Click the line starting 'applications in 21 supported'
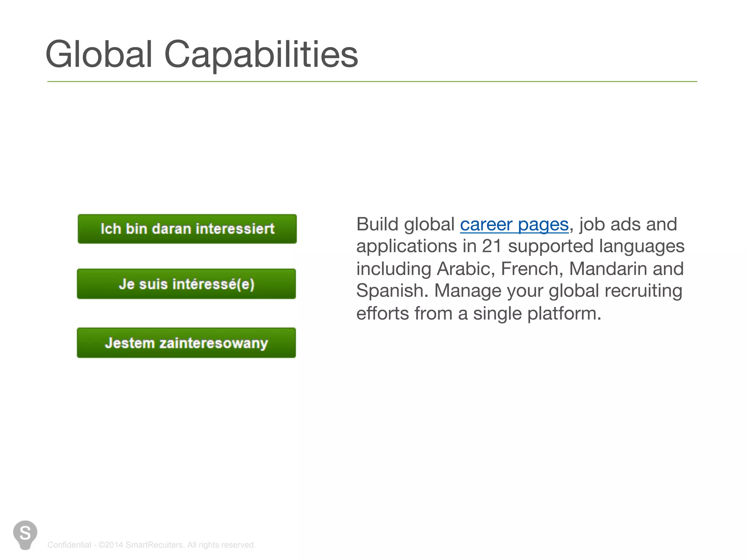This screenshot has width=747, height=560. 520,246
